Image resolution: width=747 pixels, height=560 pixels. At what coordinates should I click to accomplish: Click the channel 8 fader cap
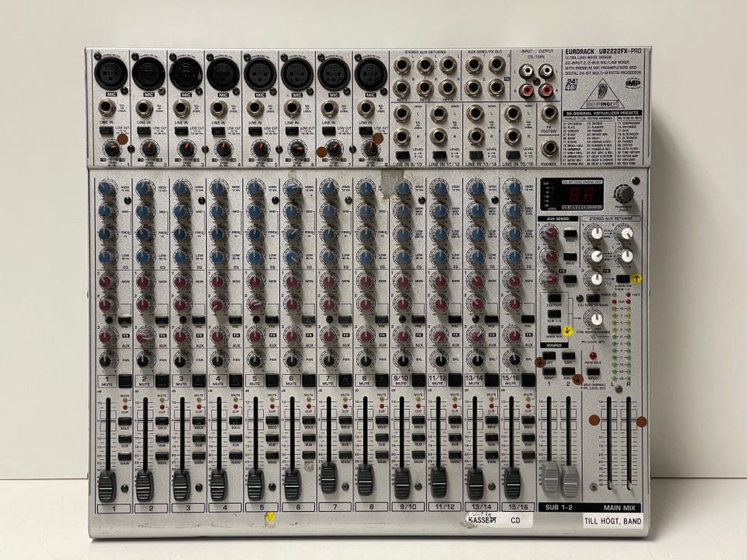[x=366, y=480]
